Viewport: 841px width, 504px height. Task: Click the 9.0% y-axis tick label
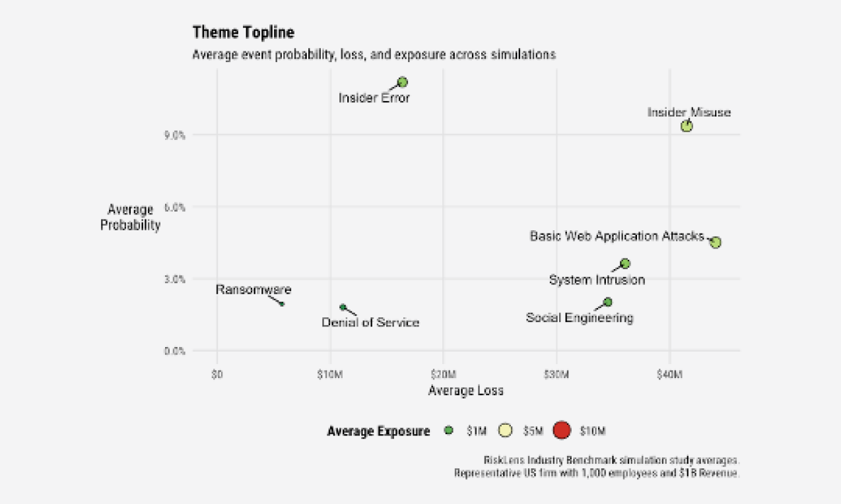(x=175, y=135)
